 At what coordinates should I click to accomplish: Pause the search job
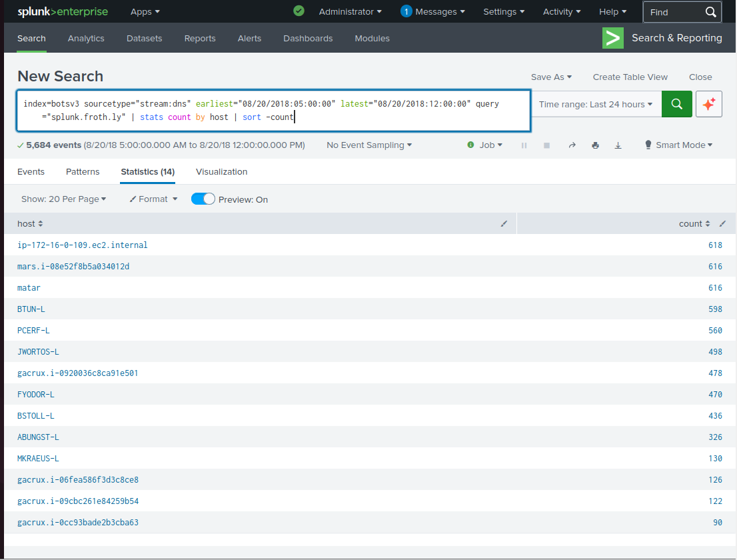click(524, 145)
